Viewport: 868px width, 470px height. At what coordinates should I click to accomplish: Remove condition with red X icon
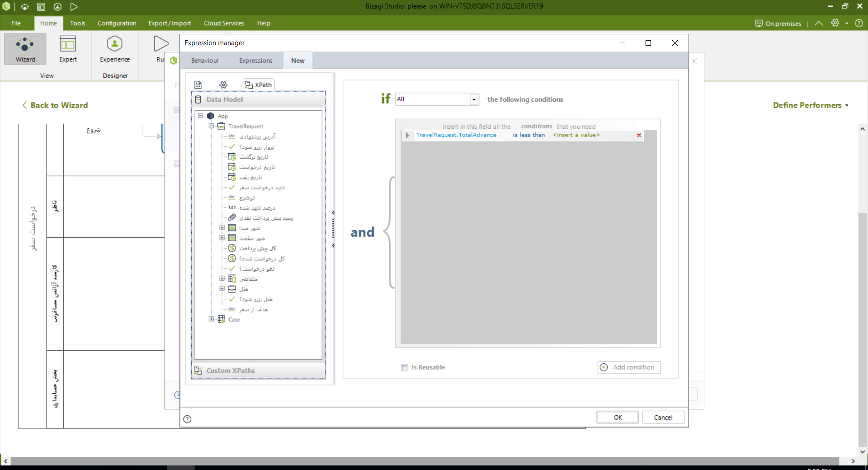(x=639, y=135)
